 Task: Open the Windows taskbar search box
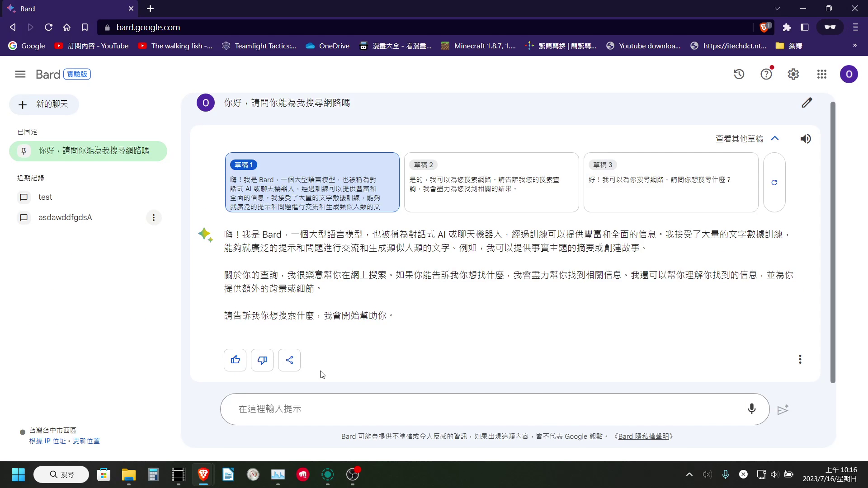click(x=61, y=474)
